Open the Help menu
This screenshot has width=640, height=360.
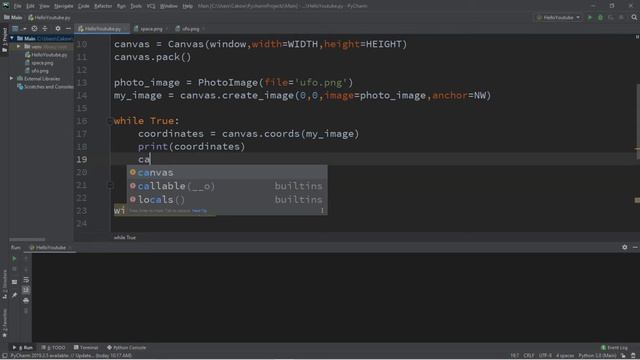click(187, 6)
